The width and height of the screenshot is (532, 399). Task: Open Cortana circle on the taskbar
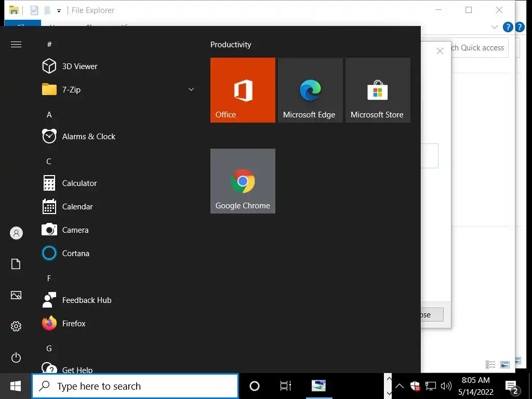point(255,386)
